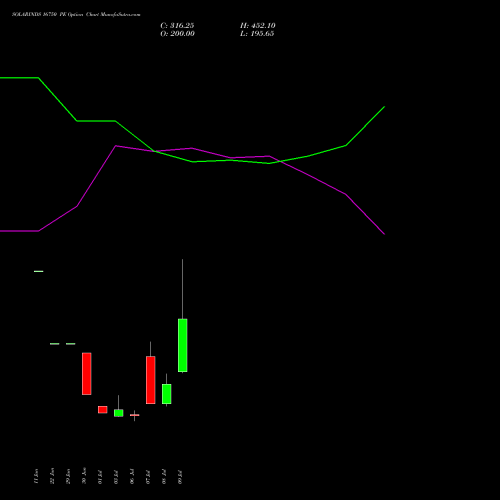Select the large red candlestick for 30 Jun
The width and height of the screenshot is (500, 500).
pyautogui.click(x=87, y=374)
